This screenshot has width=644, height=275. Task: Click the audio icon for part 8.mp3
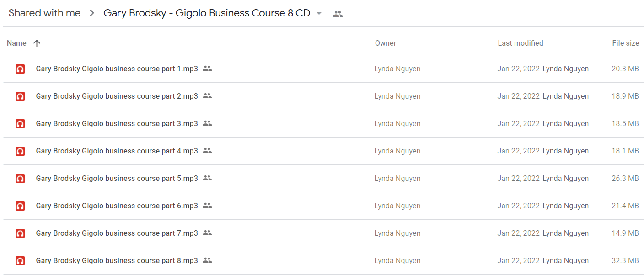(x=20, y=261)
